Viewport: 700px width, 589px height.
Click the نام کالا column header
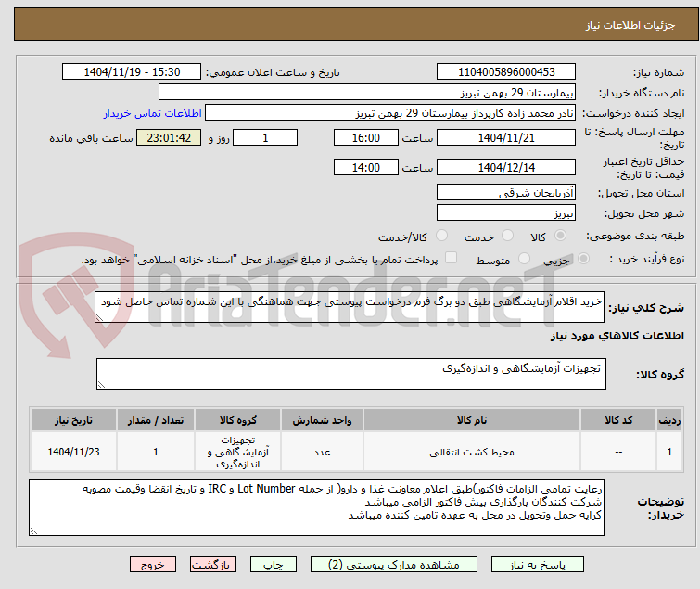pos(472,420)
